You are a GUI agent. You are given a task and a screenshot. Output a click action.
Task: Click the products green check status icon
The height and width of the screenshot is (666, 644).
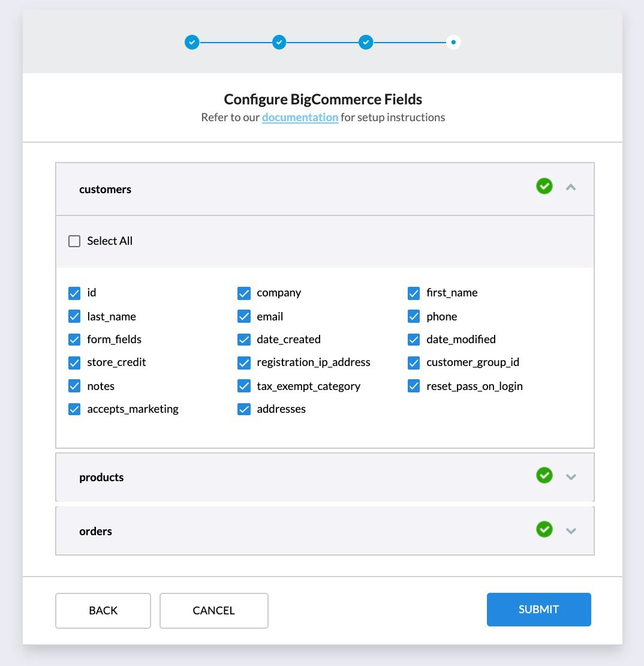pos(544,475)
